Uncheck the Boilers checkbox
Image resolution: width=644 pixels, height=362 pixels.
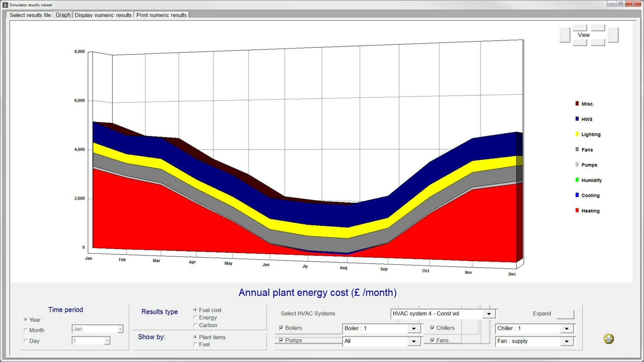pos(281,328)
